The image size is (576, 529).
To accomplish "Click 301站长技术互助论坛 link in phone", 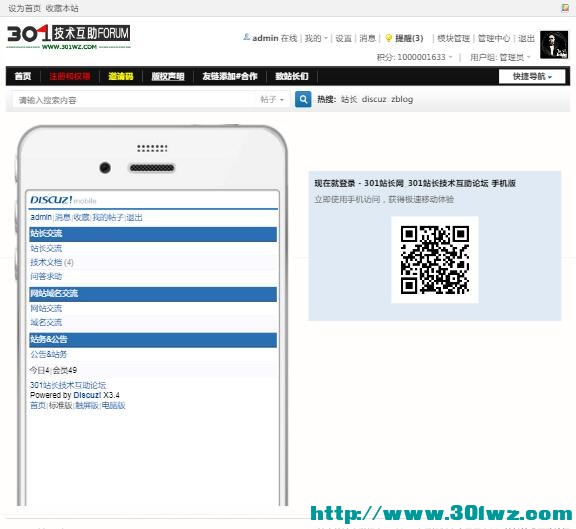I will click(68, 385).
